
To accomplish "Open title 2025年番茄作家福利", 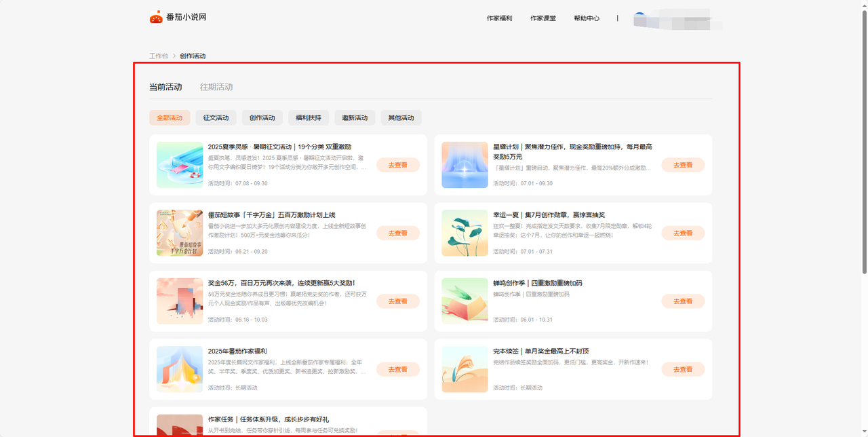I will click(237, 351).
